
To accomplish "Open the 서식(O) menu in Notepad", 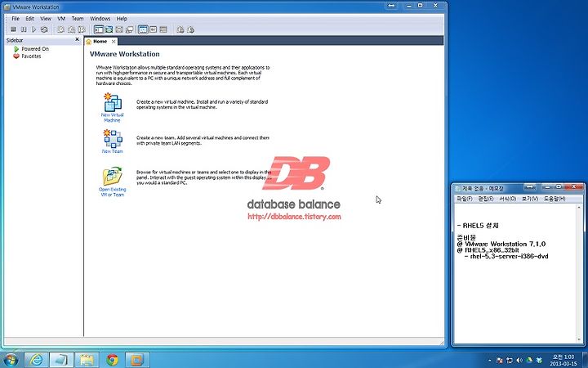I will click(507, 199).
